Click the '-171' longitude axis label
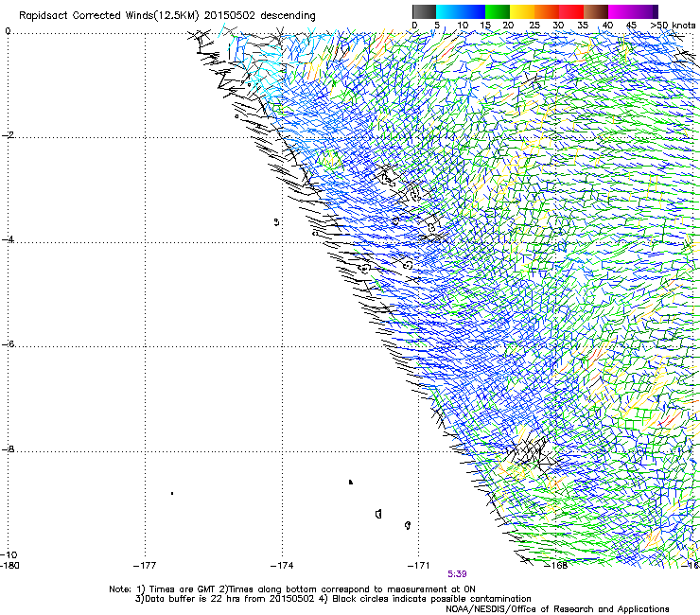This screenshot has width=700, height=615. [x=418, y=566]
